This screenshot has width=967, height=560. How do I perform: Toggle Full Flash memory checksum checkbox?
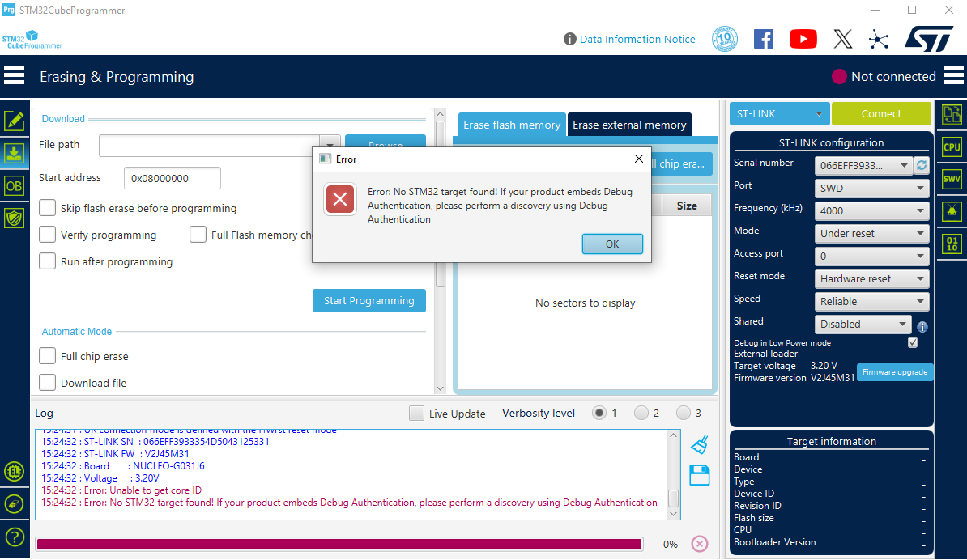tap(198, 235)
